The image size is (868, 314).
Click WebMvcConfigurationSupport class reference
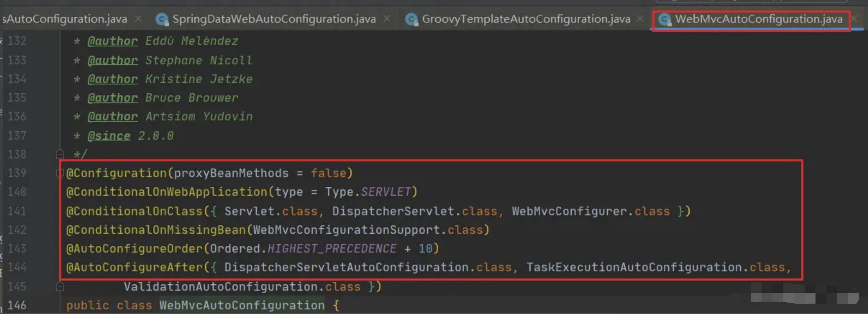pos(346,230)
